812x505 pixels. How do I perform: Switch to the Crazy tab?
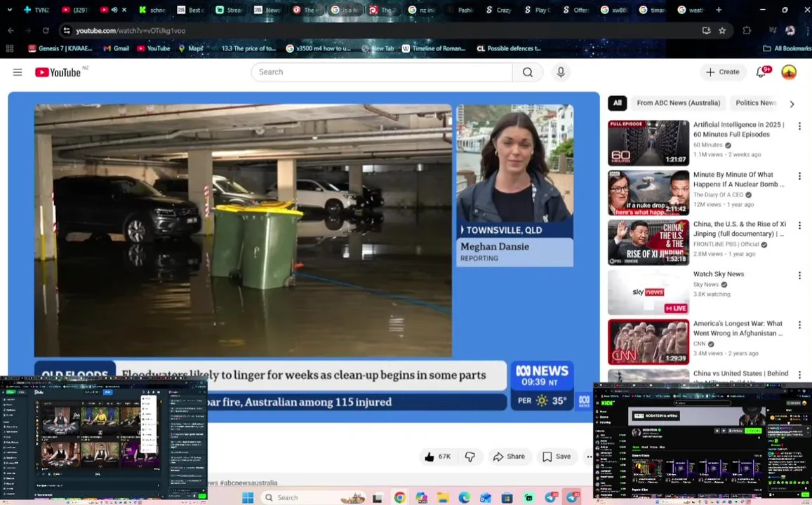point(498,10)
